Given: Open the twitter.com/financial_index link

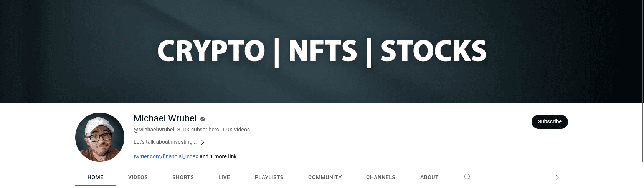Looking at the screenshot, I should [x=166, y=156].
